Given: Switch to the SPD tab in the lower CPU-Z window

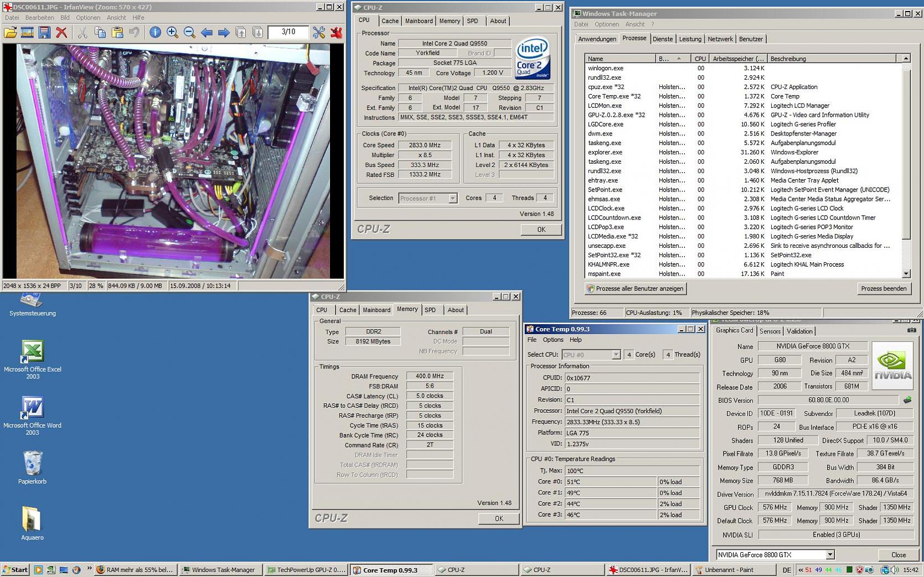Looking at the screenshot, I should (x=430, y=310).
